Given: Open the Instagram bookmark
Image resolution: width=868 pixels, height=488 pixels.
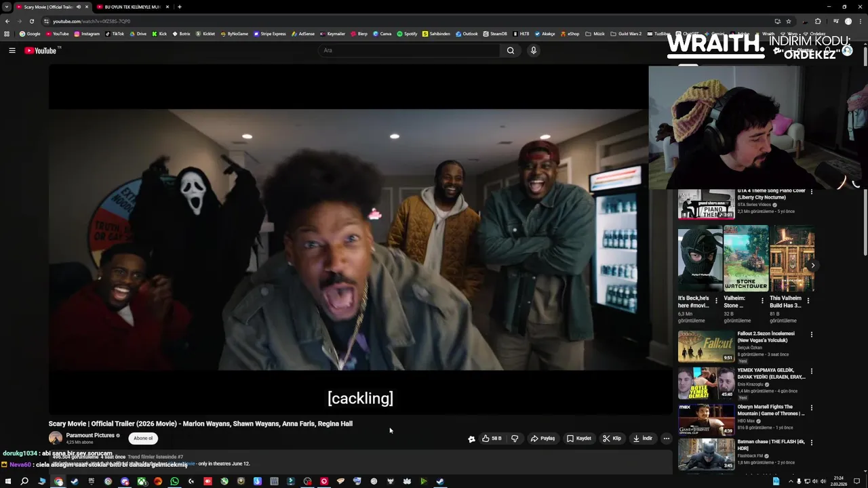Looking at the screenshot, I should (87, 34).
